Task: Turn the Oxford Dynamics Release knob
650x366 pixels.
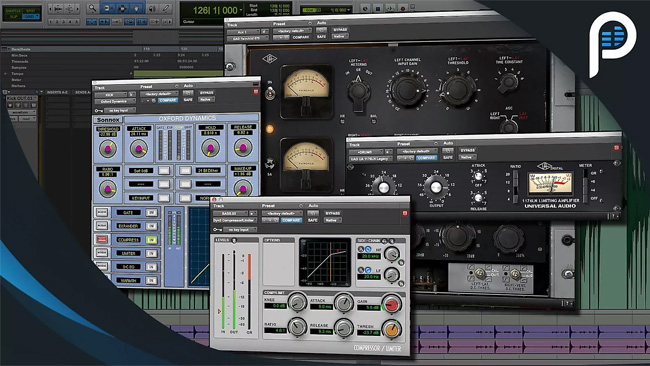Action: (243, 147)
